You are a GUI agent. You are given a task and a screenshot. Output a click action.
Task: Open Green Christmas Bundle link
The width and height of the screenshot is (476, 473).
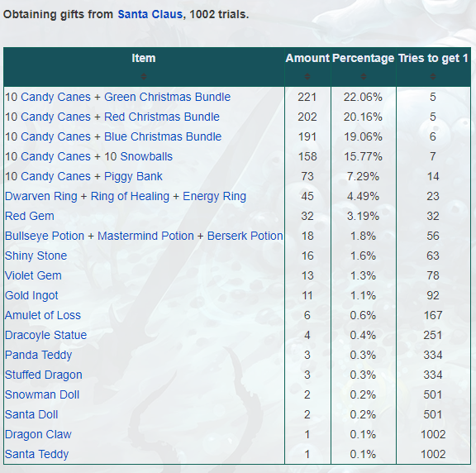(167, 97)
